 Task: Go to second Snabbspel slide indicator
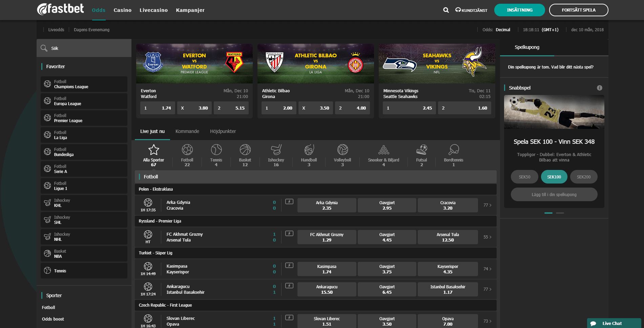pos(560,213)
